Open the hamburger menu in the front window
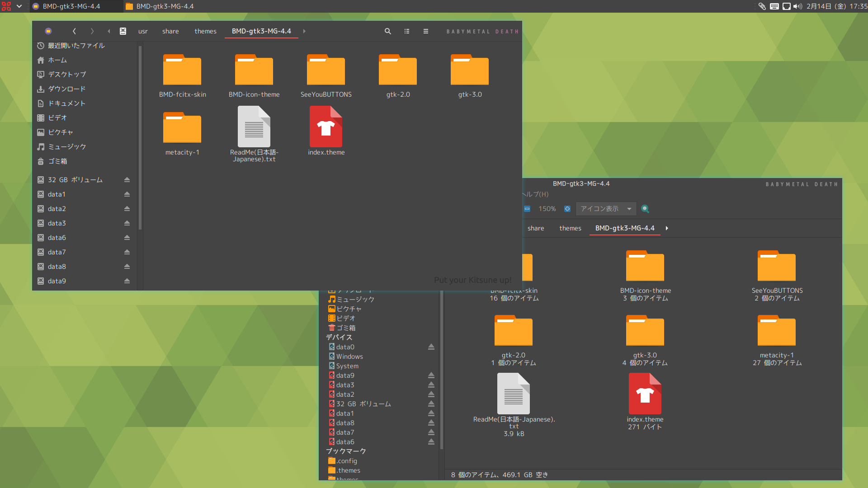Viewport: 868px width, 488px height. [426, 31]
